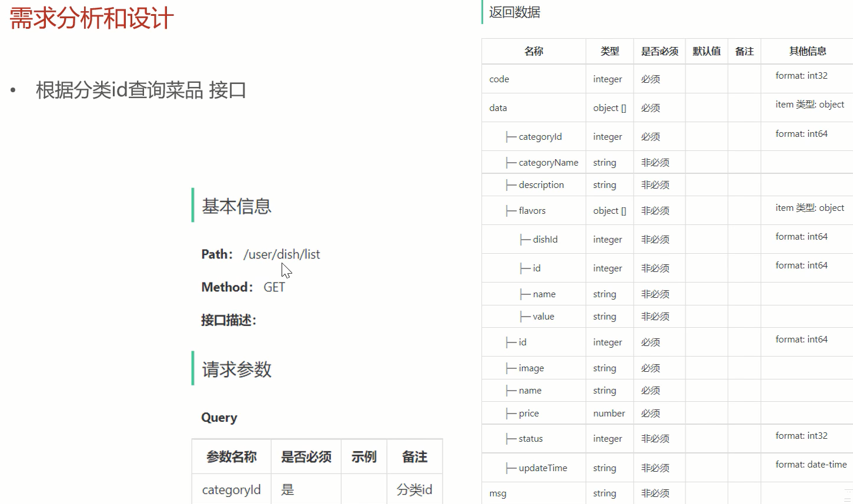The width and height of the screenshot is (853, 504).
Task: Click the 默认值 column header
Action: click(x=707, y=51)
